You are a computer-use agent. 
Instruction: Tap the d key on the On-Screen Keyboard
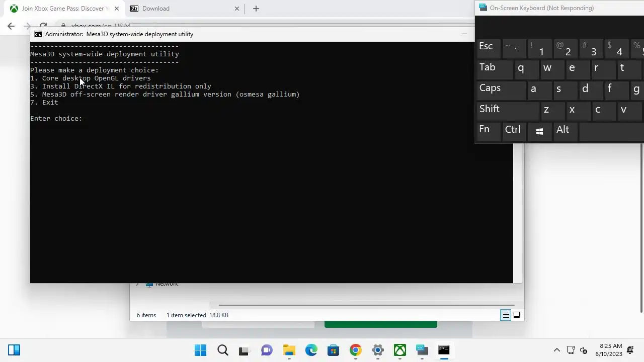click(x=591, y=90)
